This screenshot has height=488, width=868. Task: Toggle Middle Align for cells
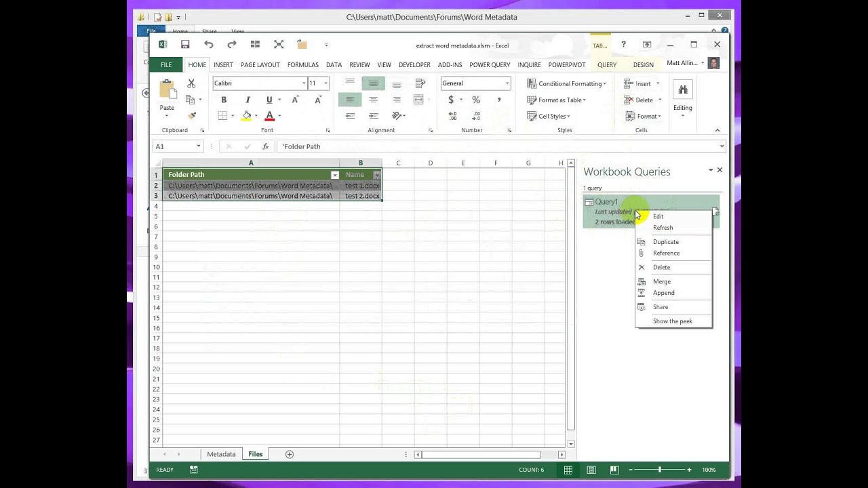[374, 83]
